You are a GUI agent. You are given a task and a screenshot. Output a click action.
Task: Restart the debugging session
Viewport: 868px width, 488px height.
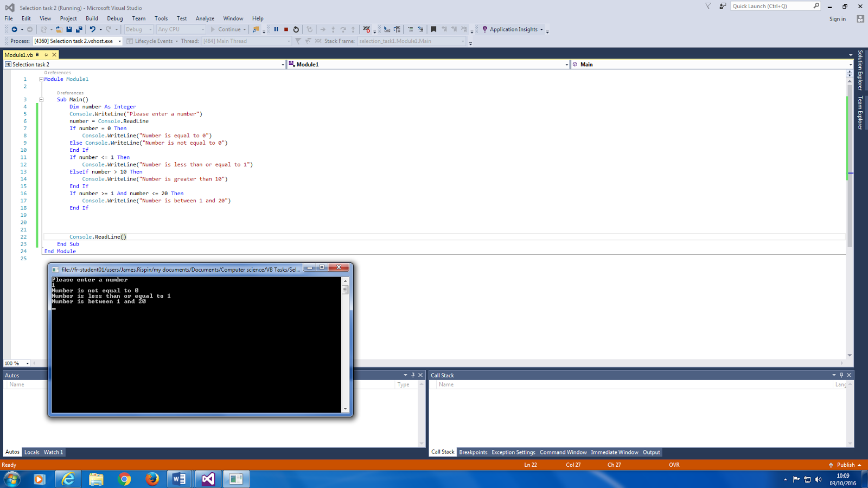click(x=296, y=29)
